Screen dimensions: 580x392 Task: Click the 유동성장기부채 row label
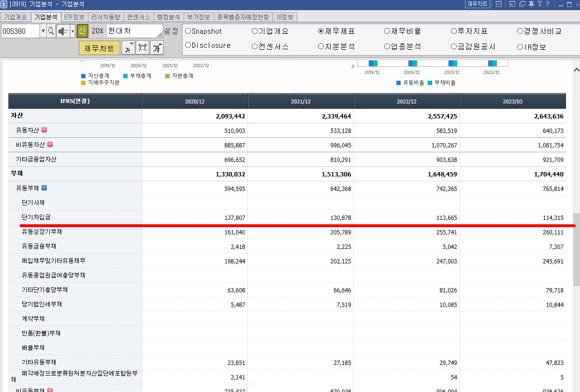click(42, 232)
